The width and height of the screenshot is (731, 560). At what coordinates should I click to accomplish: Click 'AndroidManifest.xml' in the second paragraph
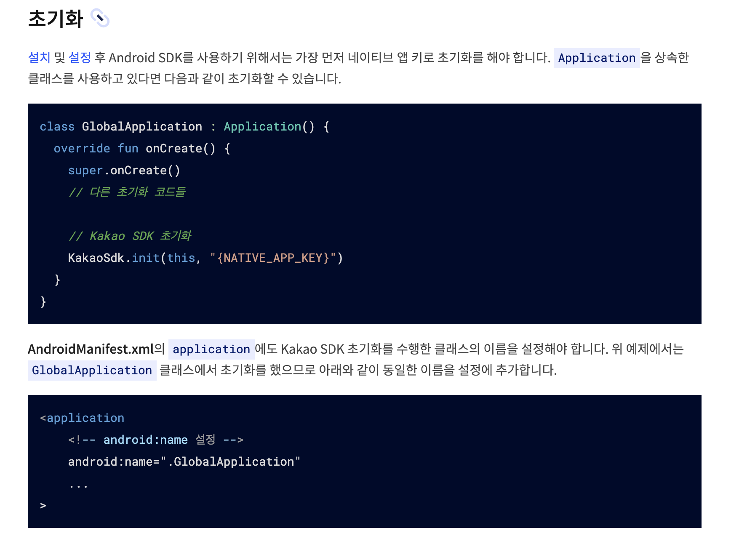tap(91, 349)
